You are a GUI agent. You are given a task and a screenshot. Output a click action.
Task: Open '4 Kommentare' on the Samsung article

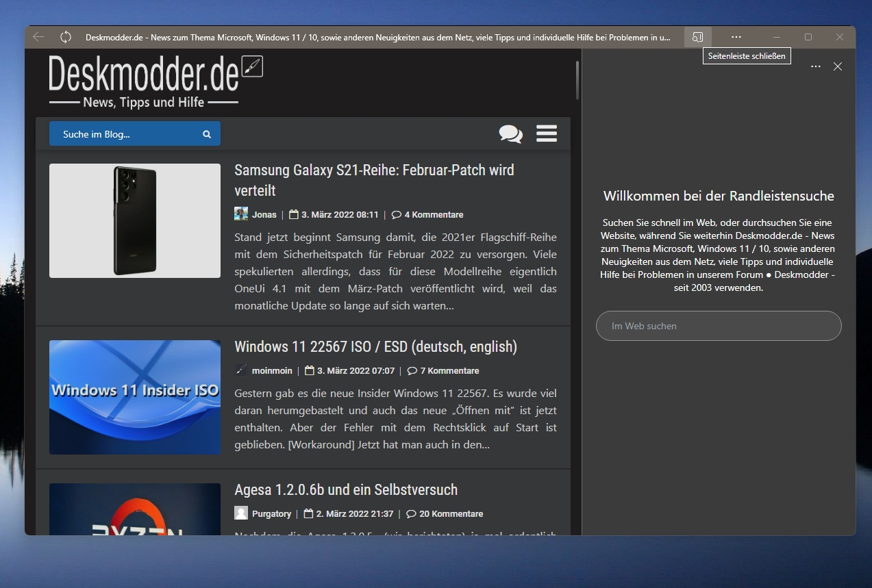[427, 214]
